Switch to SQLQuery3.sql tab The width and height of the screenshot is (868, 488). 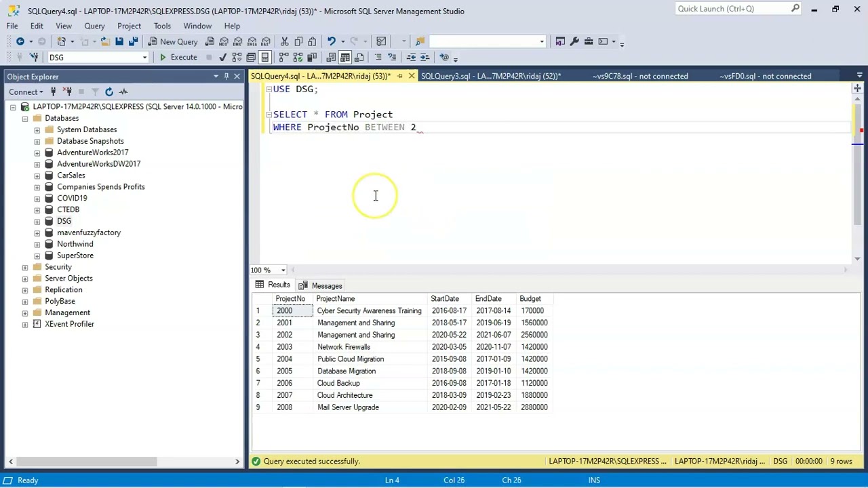click(x=490, y=76)
